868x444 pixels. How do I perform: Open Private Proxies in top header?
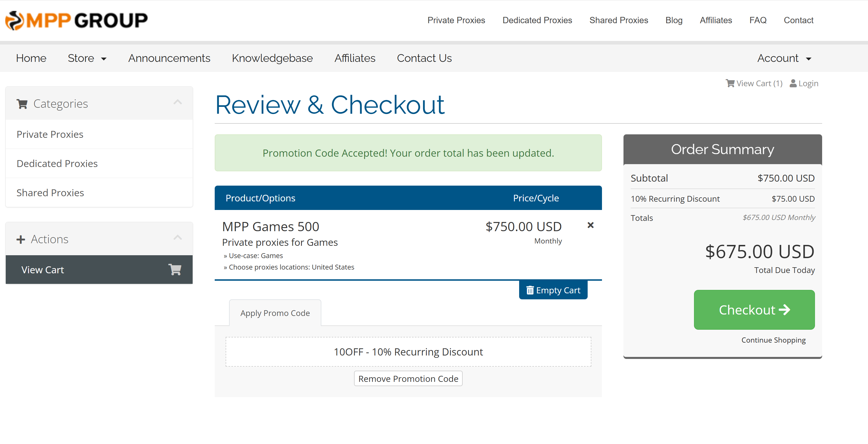[456, 20]
